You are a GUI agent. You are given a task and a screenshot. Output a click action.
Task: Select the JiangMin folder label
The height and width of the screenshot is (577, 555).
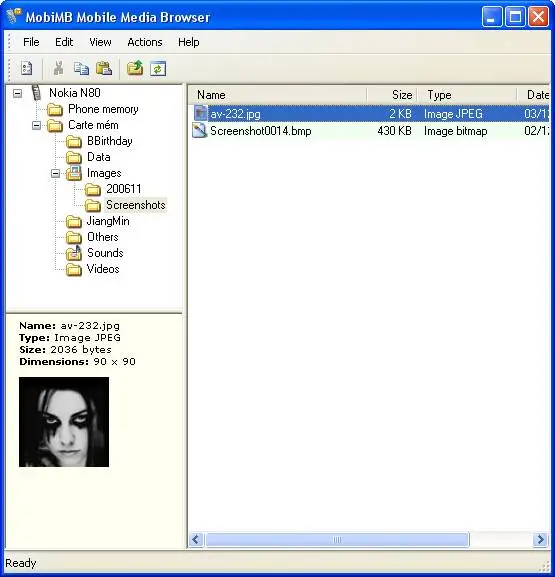[x=108, y=221]
